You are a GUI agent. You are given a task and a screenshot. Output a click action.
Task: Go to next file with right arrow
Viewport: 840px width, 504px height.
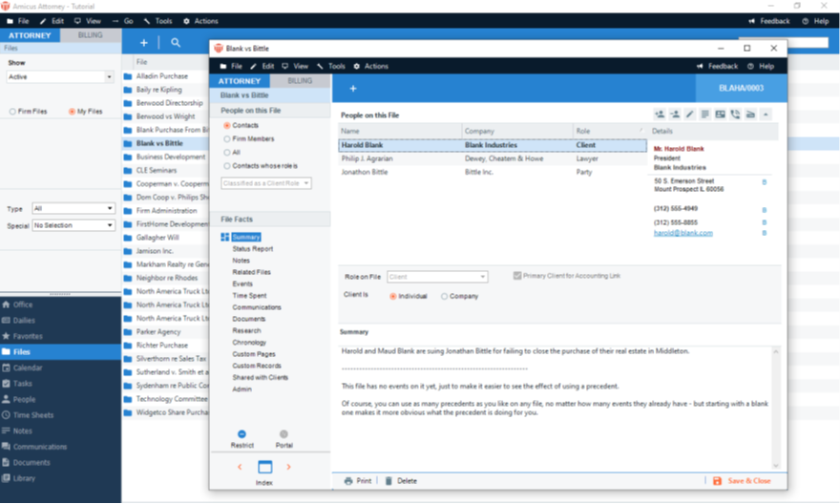(288, 467)
